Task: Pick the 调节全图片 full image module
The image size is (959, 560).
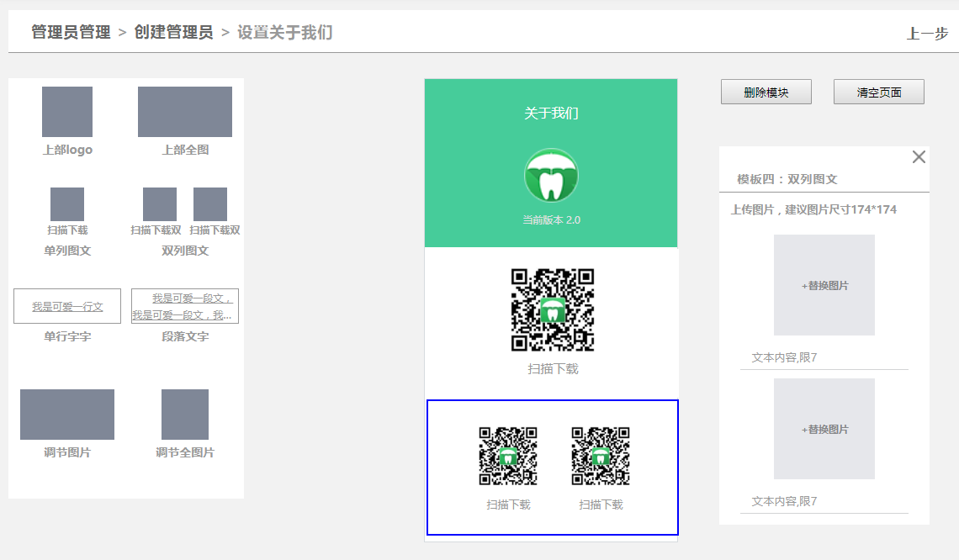Action: pyautogui.click(x=185, y=415)
